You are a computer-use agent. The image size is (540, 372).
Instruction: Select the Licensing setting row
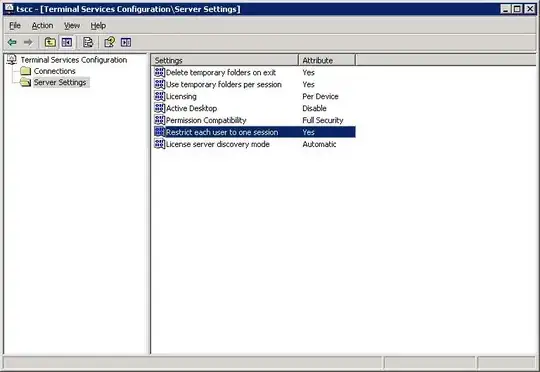pos(255,96)
